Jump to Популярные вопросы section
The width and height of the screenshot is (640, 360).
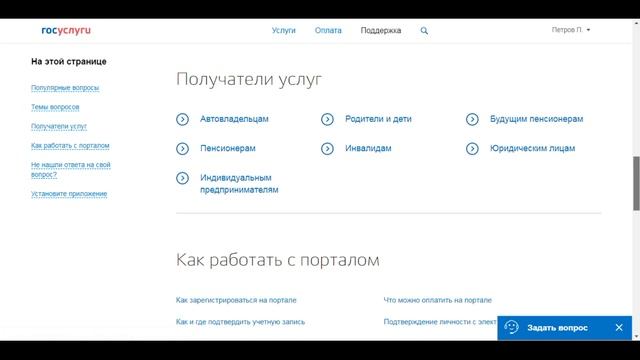[65, 88]
